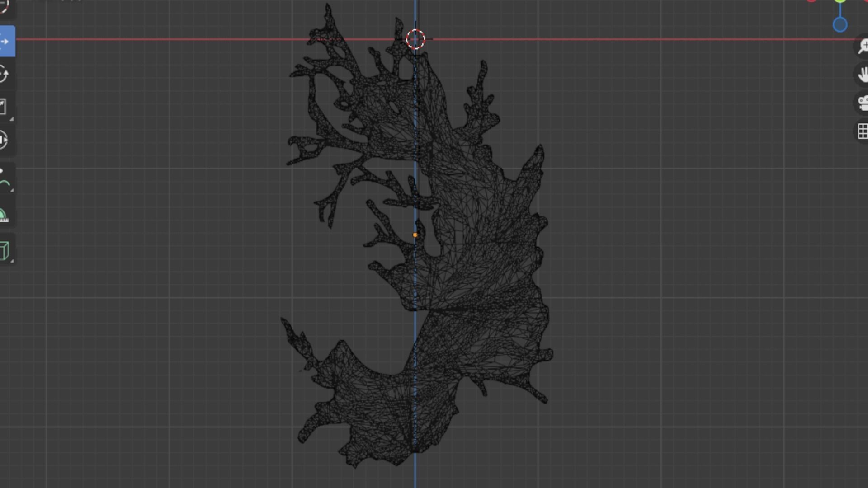This screenshot has height=488, width=868.
Task: Click the green Y axis gizmo dot
Action: click(x=840, y=1)
